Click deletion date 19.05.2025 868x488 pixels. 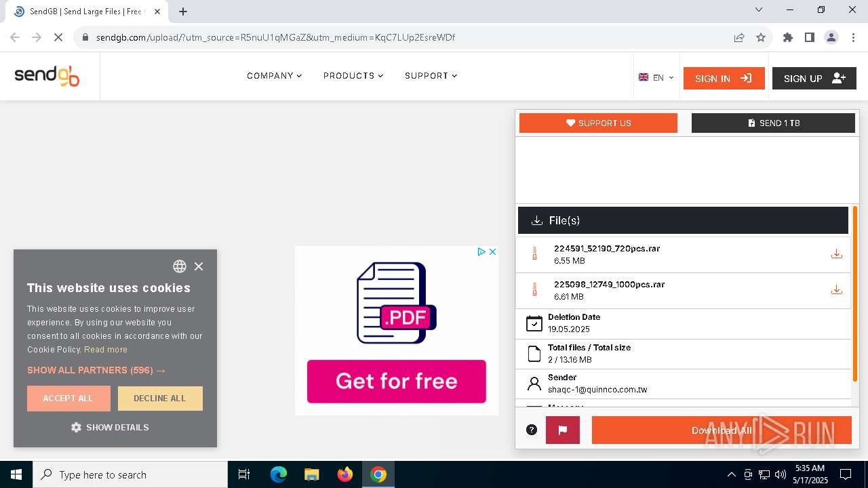pyautogui.click(x=569, y=329)
